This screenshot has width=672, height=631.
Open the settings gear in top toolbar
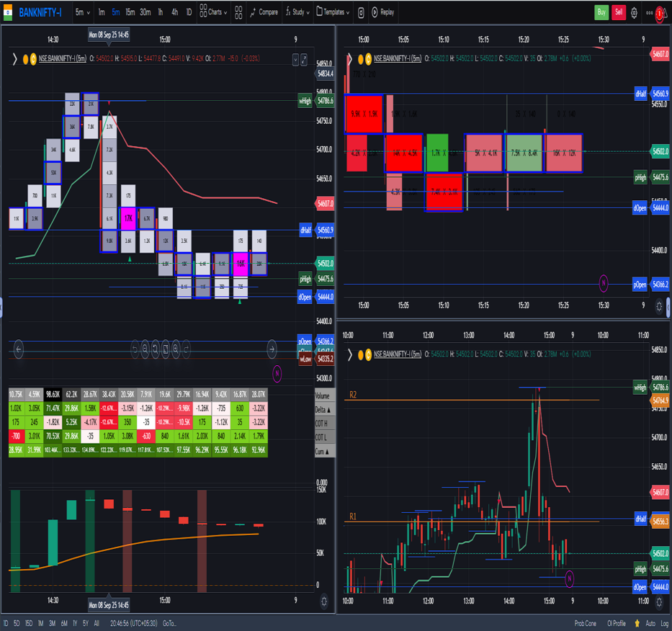634,12
